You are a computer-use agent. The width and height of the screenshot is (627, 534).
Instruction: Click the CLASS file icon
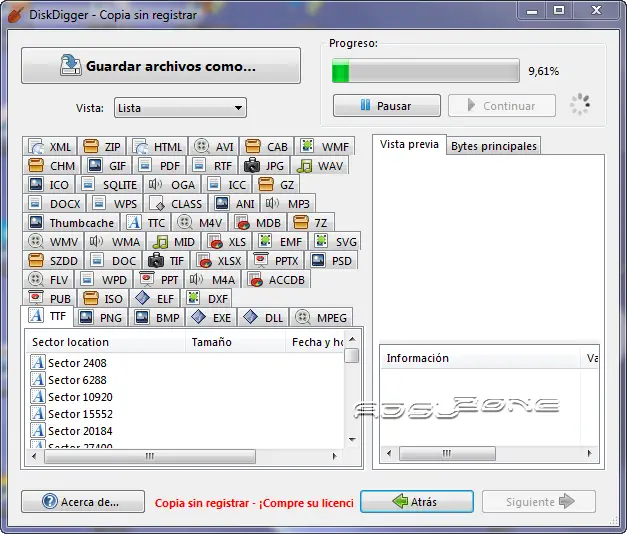(156, 203)
